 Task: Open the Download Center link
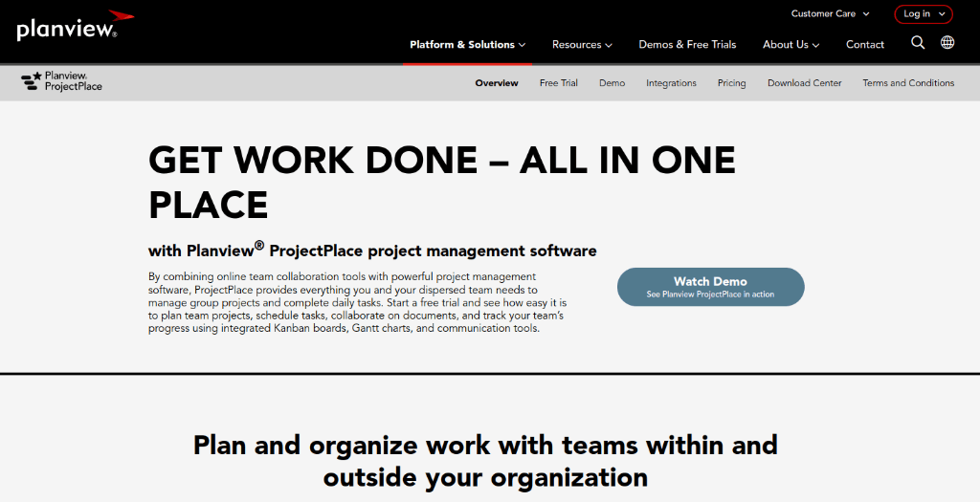[804, 83]
